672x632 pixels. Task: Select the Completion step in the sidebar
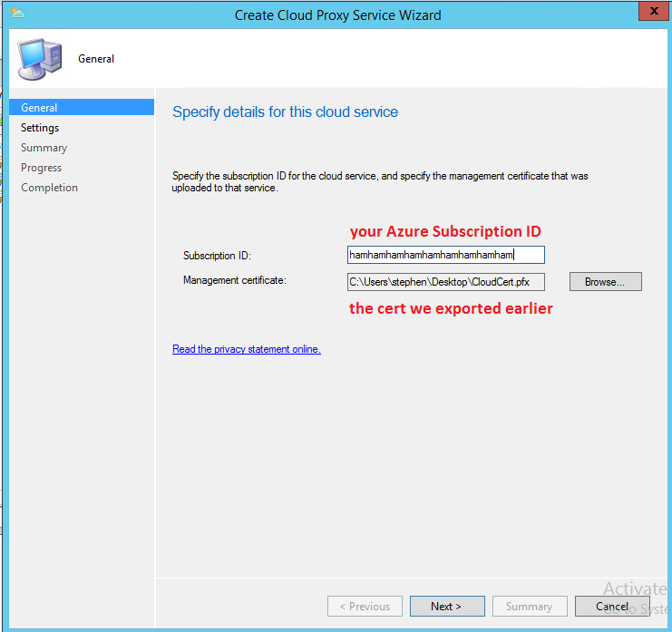tap(49, 188)
